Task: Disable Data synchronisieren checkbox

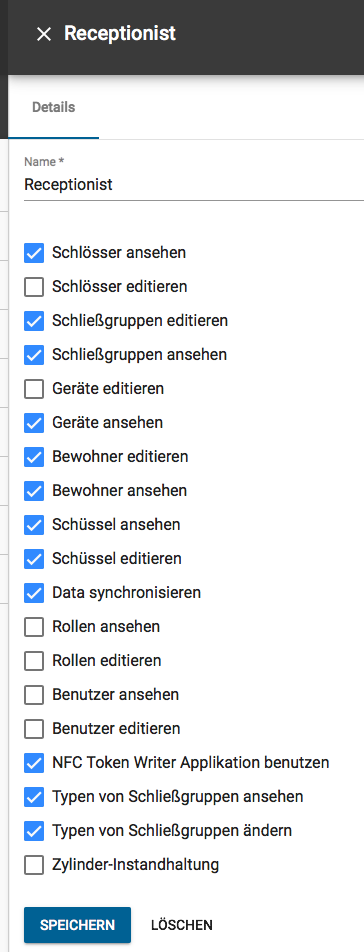Action: (x=34, y=593)
